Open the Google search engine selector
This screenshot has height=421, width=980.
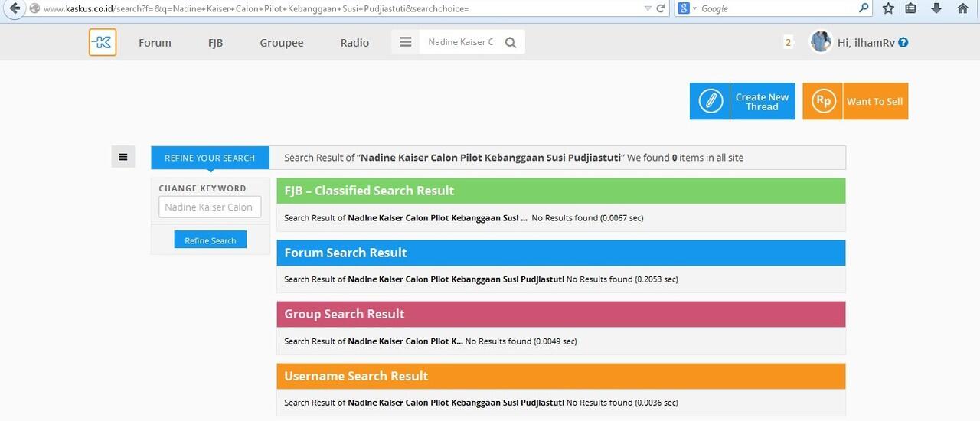[x=687, y=8]
